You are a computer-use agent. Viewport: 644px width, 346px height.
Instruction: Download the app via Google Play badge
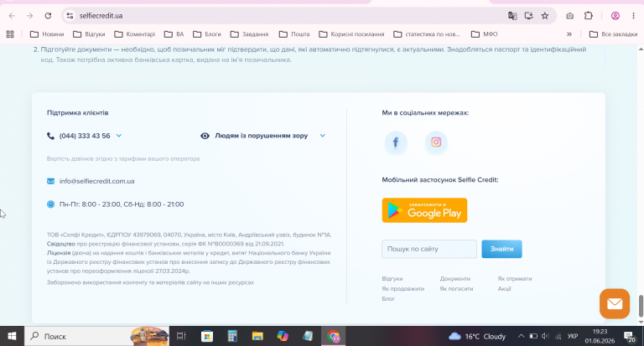(424, 210)
